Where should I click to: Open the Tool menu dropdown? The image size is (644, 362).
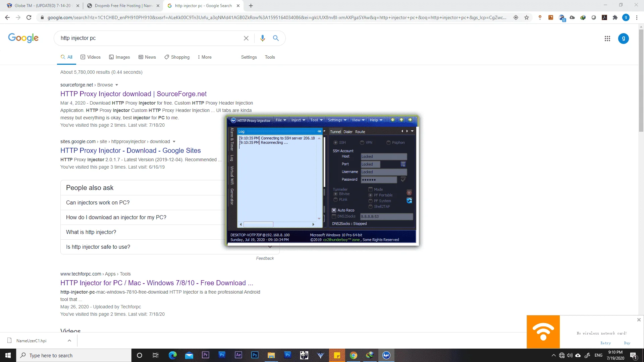click(x=316, y=120)
